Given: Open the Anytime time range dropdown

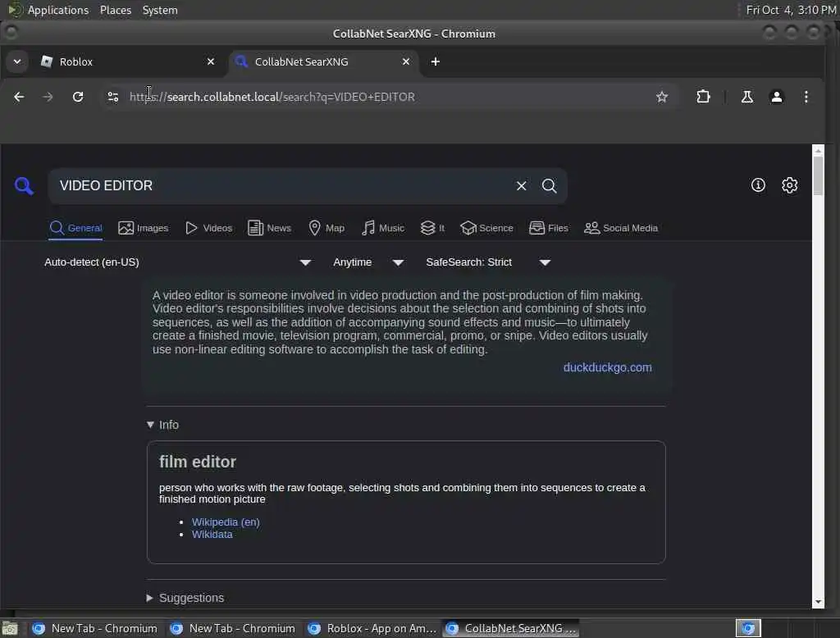Looking at the screenshot, I should [x=368, y=262].
